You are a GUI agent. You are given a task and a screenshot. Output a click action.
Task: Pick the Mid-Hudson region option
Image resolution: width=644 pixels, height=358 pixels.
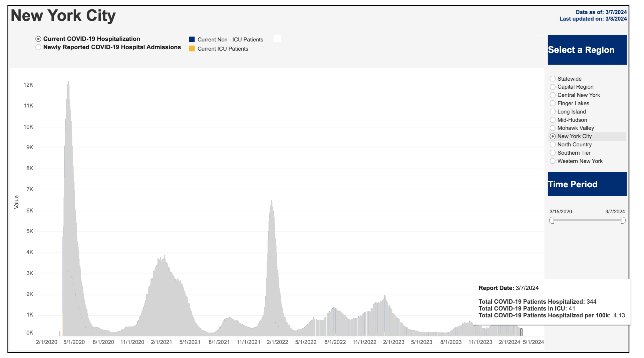(553, 120)
